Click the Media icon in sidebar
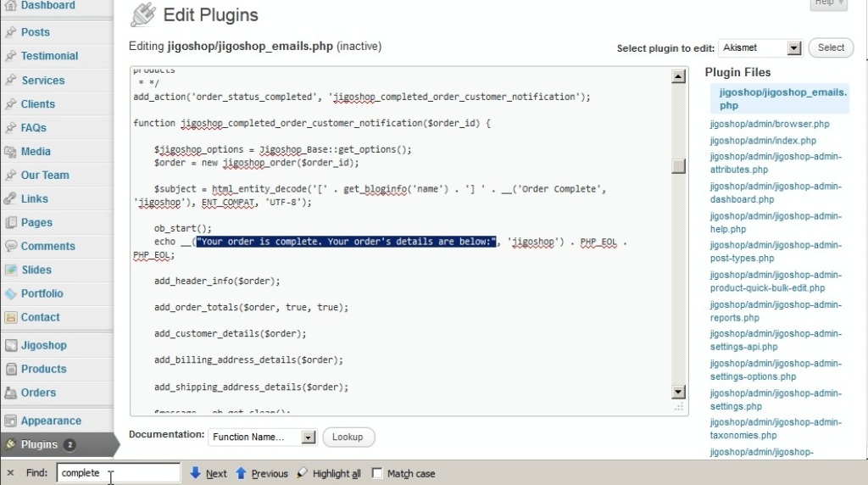Viewport: 868px width, 485px height. click(x=11, y=152)
